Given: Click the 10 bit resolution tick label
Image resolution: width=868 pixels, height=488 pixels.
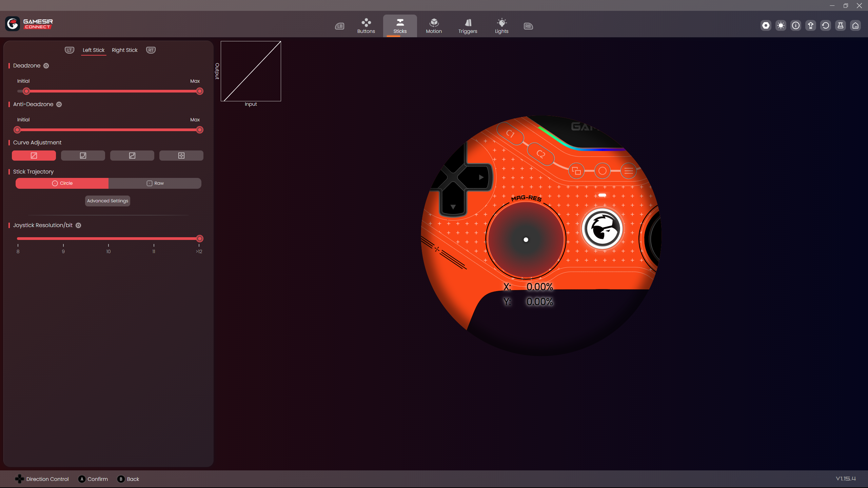Looking at the screenshot, I should (108, 251).
